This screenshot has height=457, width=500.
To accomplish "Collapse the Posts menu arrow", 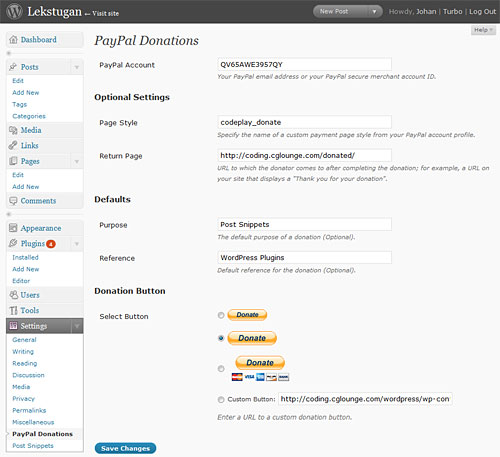I will tap(77, 67).
